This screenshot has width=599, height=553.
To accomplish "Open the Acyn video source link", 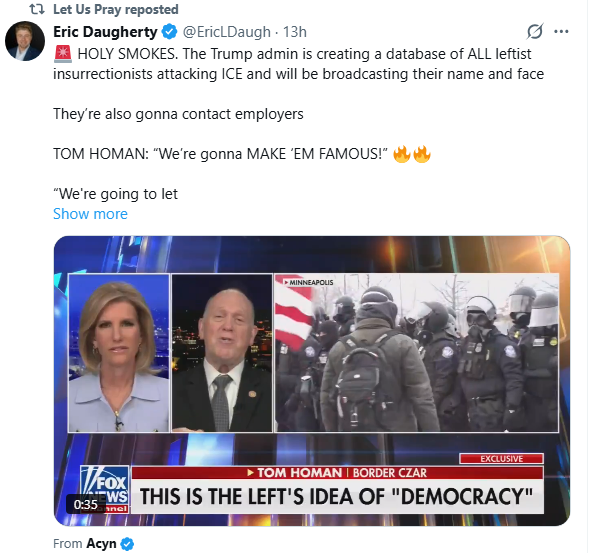I will tap(101, 543).
